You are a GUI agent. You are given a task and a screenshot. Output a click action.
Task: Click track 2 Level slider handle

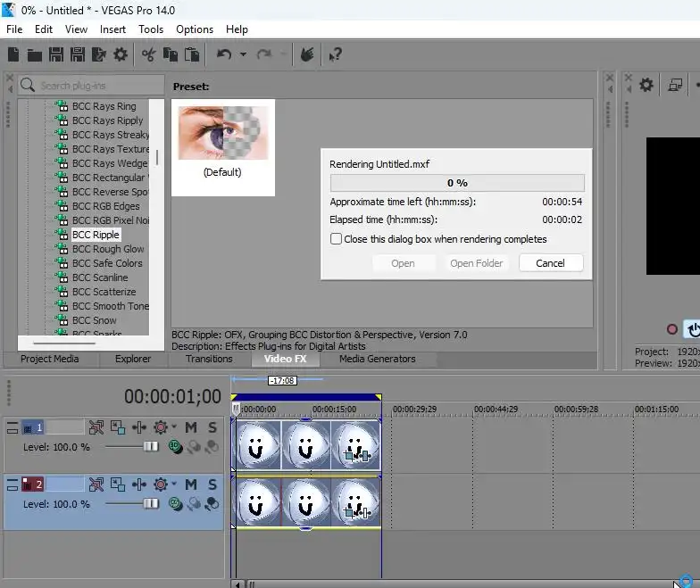click(x=151, y=503)
